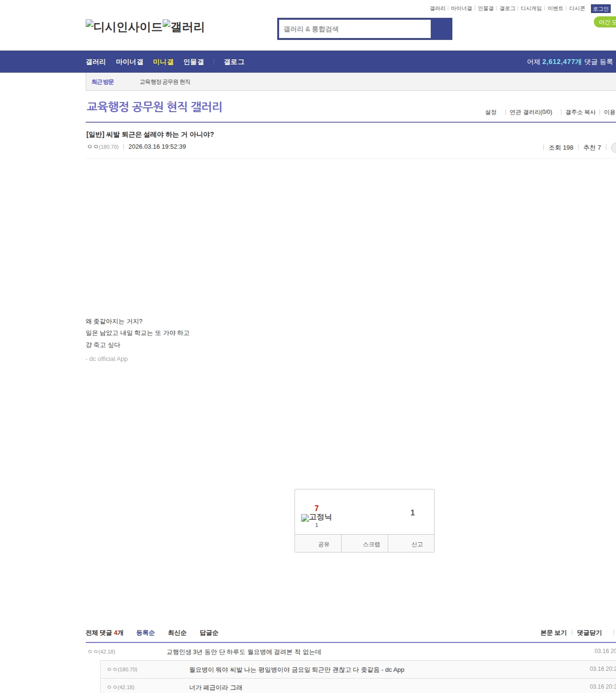Image resolution: width=616 pixels, height=693 pixels.
Task: Focus the 갤러리 & 통합검색 search field
Action: 355,29
